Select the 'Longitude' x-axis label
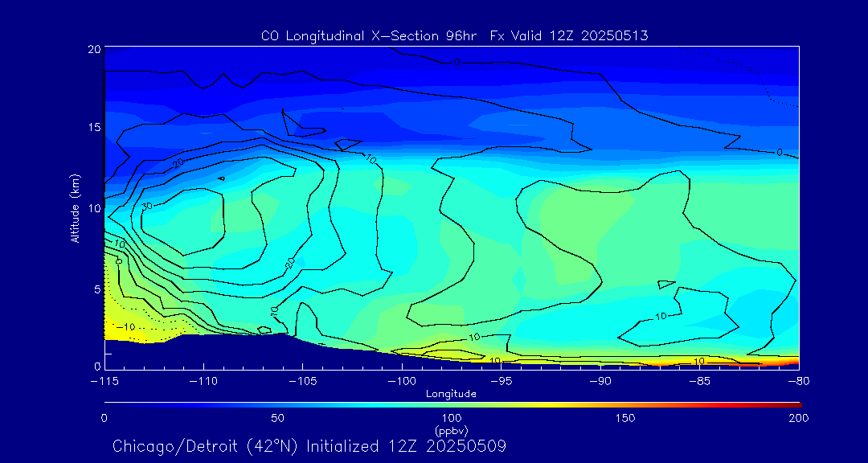The height and width of the screenshot is (463, 868). tap(451, 395)
